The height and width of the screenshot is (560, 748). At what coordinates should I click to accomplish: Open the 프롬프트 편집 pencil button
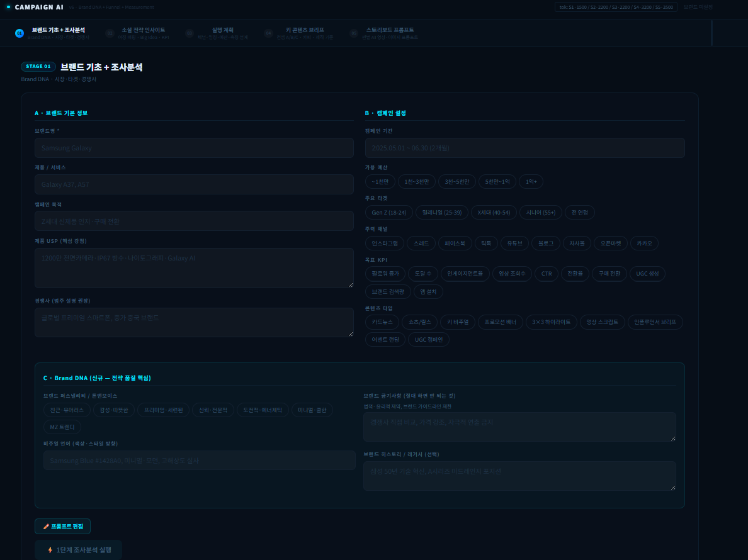62,526
